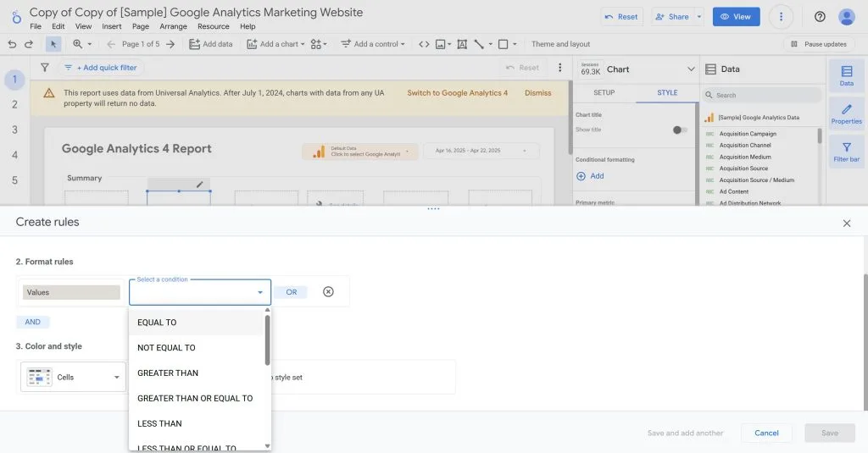This screenshot has height=453, width=868.
Task: Switch to the STYLE tab
Action: pos(667,92)
